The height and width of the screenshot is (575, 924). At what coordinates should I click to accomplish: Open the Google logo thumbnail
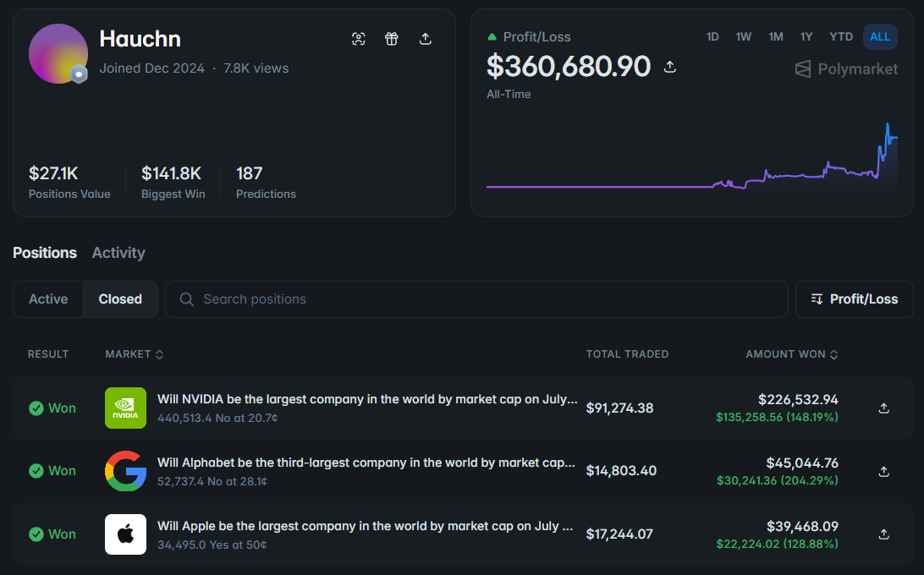pos(125,471)
